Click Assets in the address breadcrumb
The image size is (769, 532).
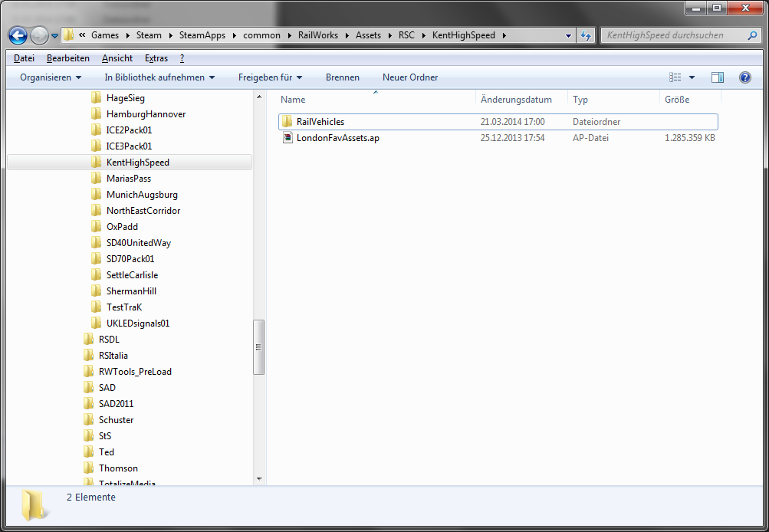[368, 35]
